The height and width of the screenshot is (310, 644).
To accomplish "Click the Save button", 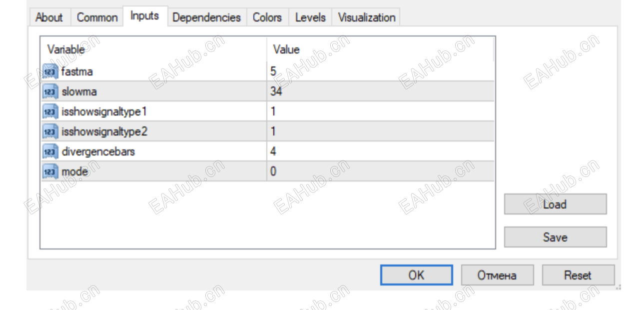I will click(555, 237).
